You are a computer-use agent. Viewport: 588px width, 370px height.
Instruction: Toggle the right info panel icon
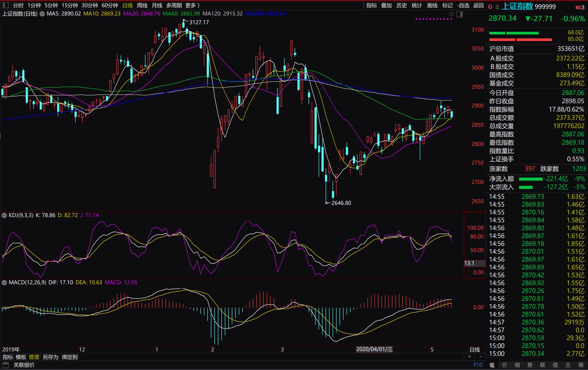460,14
